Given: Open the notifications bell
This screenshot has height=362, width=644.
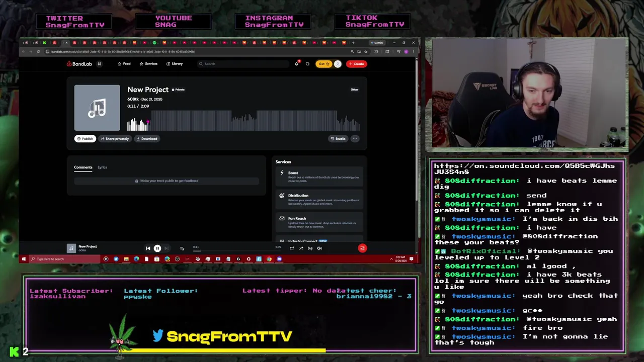Looking at the screenshot, I should (x=296, y=64).
